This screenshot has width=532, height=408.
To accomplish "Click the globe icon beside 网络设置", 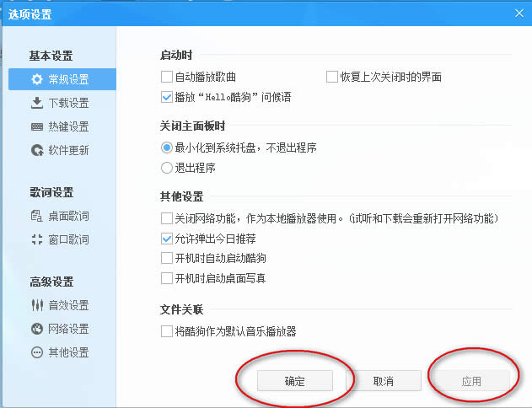I will 36,330.
